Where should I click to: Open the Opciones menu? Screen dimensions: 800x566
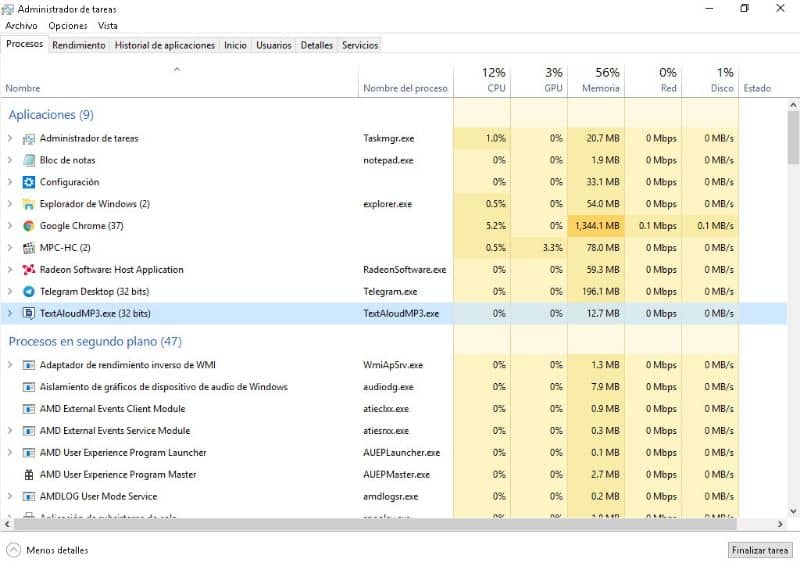pyautogui.click(x=68, y=26)
